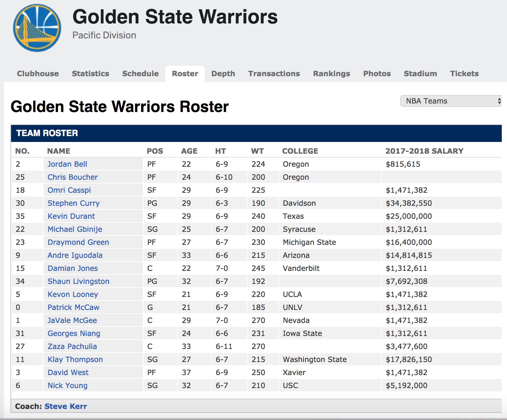The height and width of the screenshot is (420, 507).
Task: Click the Michigan State college cell
Action: pos(309,242)
